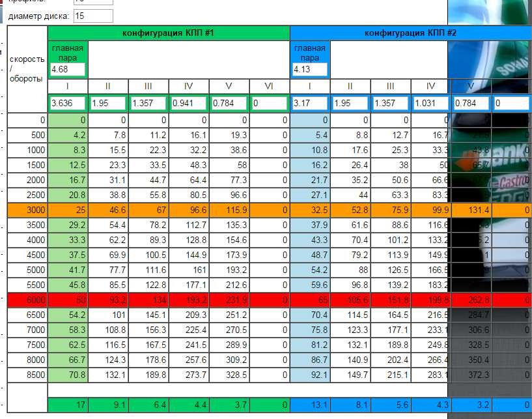The image size is (532, 419).
Task: Click config #1 gear V ratio field 0.784
Action: 229,103
